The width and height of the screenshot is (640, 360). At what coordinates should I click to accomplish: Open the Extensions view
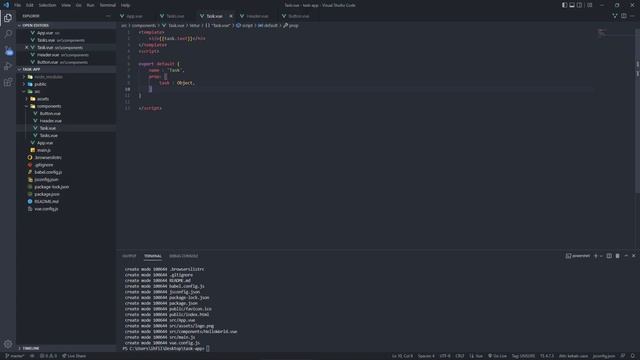pos(8,82)
